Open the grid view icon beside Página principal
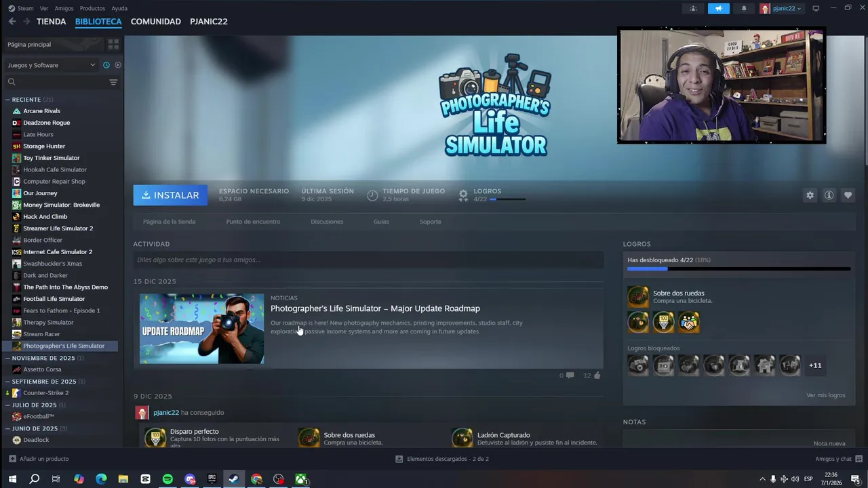Screen dimensions: 868x488 [113, 44]
